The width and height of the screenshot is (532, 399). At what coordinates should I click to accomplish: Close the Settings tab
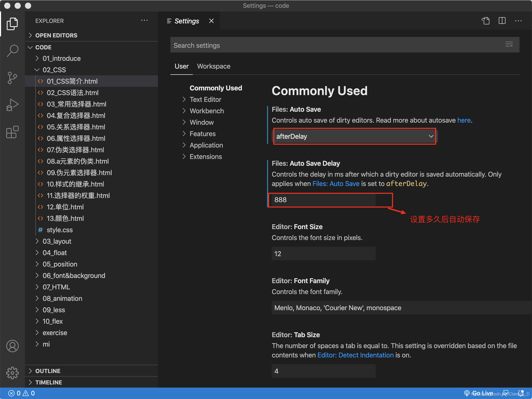[211, 21]
